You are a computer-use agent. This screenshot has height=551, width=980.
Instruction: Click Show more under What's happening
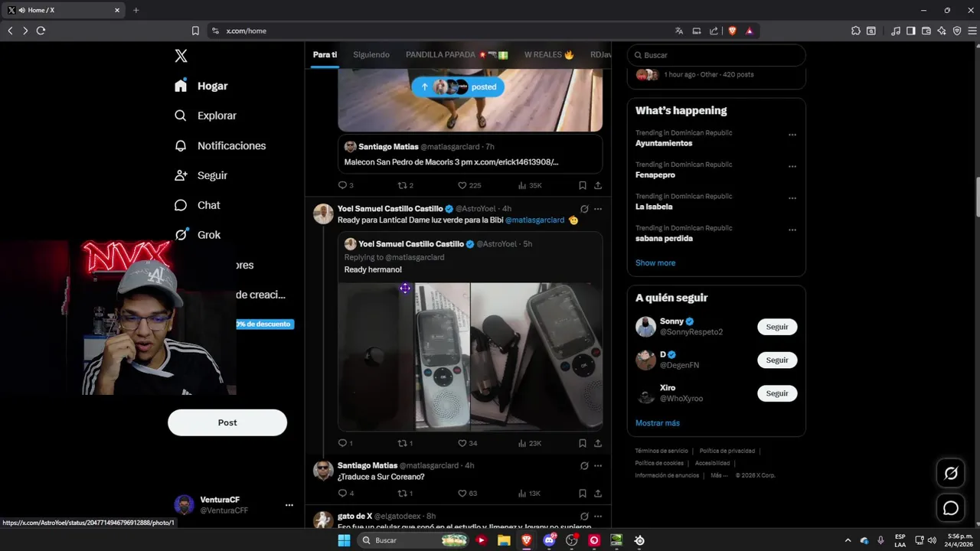[x=655, y=262]
